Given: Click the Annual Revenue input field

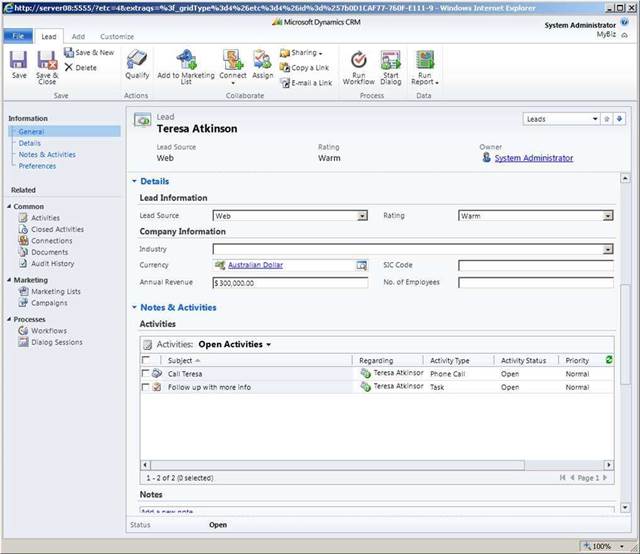Looking at the screenshot, I should pyautogui.click(x=290, y=283).
